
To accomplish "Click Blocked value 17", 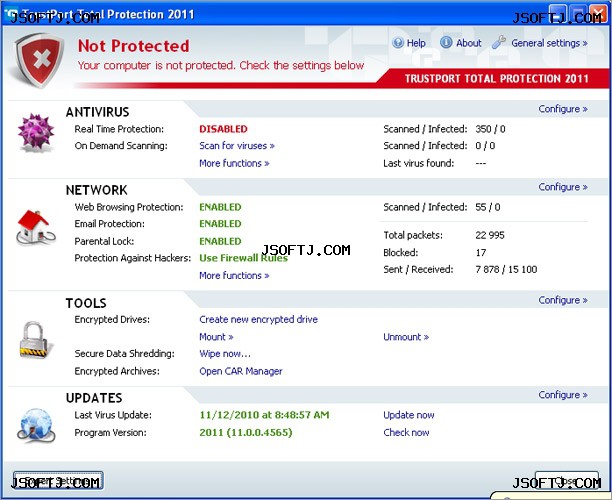I will point(480,253).
